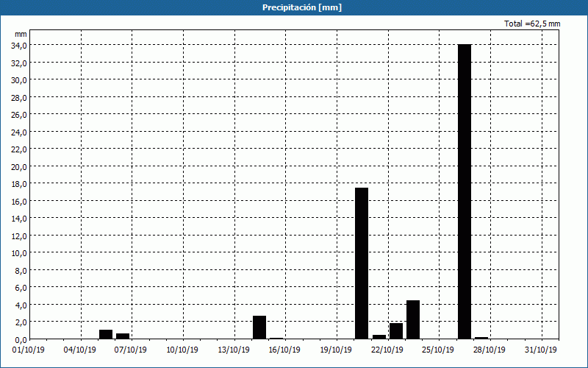
Task: Click x-axis date label 19/10/19
Action: pyautogui.click(x=336, y=350)
